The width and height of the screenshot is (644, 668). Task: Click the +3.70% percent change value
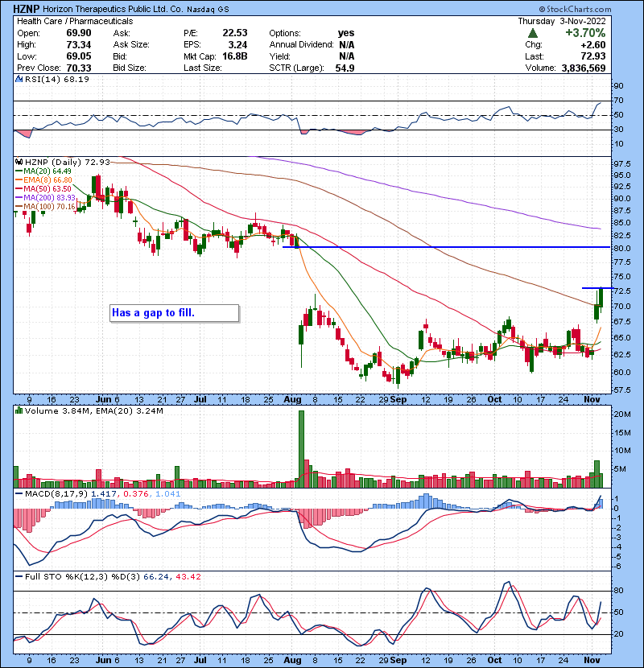pos(585,33)
